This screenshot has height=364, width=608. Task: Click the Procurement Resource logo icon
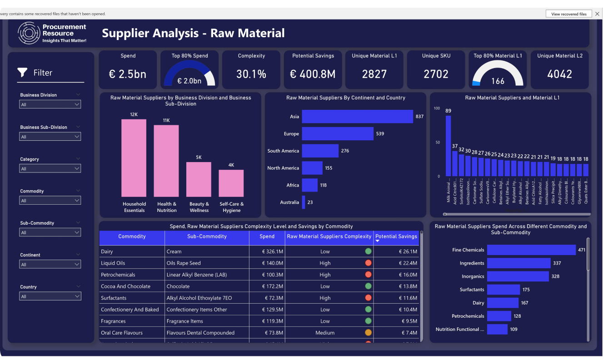click(29, 33)
